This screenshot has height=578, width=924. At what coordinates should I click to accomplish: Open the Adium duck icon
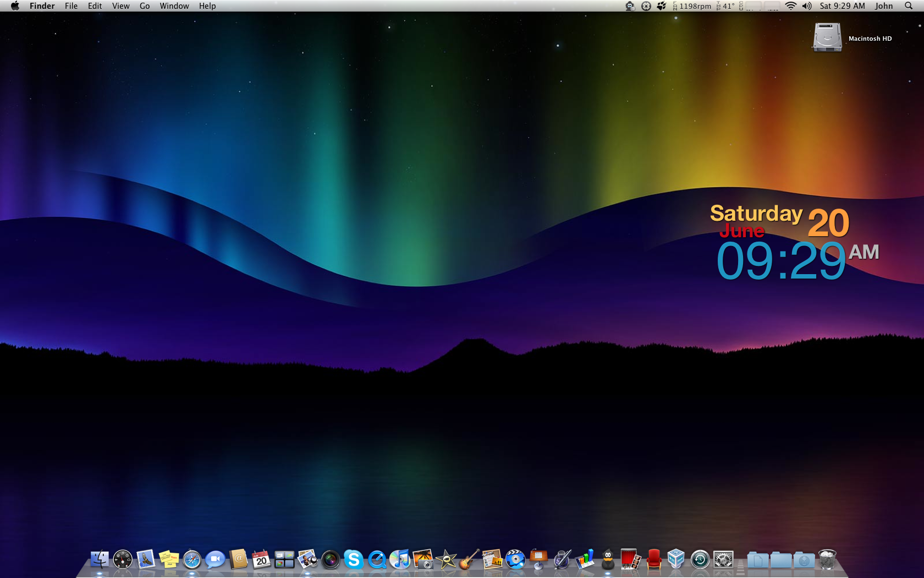point(608,560)
